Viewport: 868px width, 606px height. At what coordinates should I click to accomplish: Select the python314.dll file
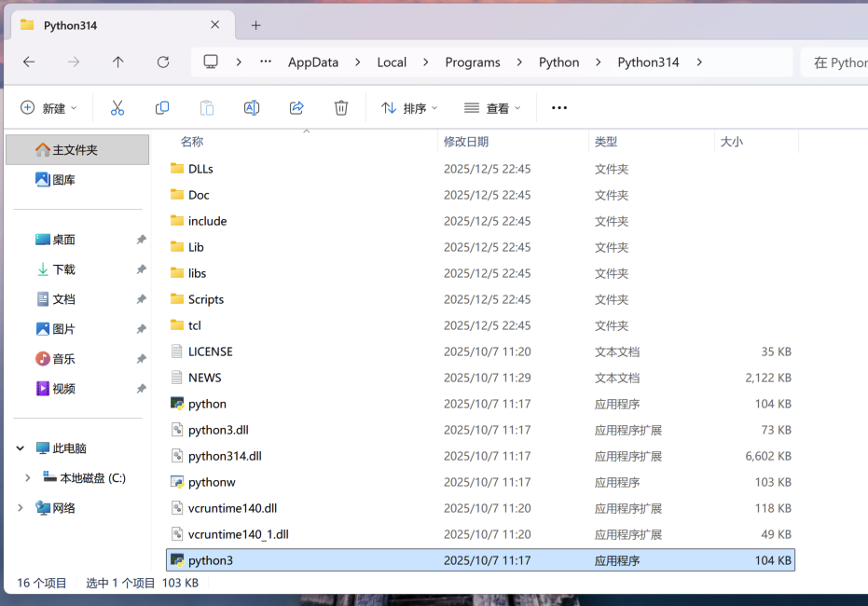(480, 456)
